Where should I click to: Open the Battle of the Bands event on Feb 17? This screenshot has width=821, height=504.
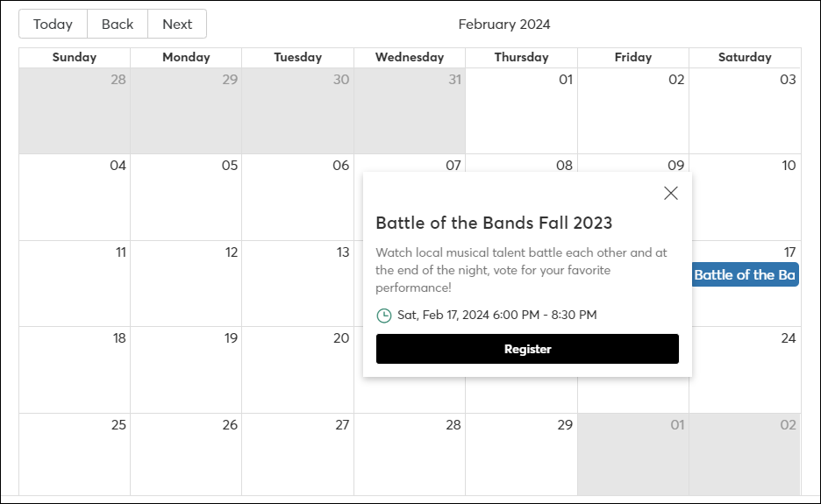coord(745,274)
